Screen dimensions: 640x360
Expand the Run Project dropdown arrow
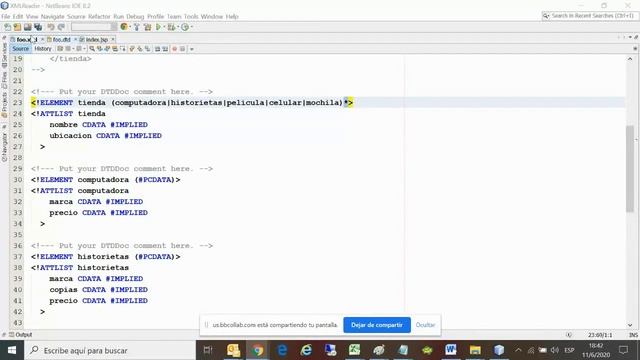click(164, 27)
